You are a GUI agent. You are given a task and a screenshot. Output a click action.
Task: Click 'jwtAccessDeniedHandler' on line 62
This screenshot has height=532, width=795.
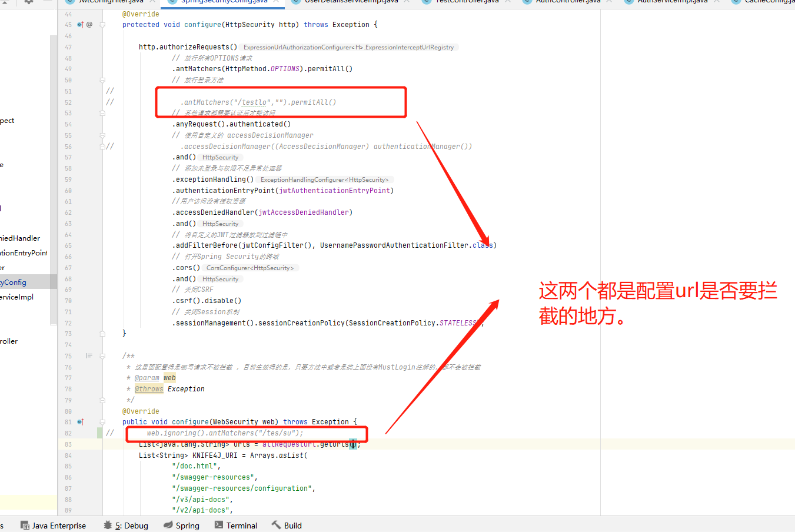[x=304, y=212]
